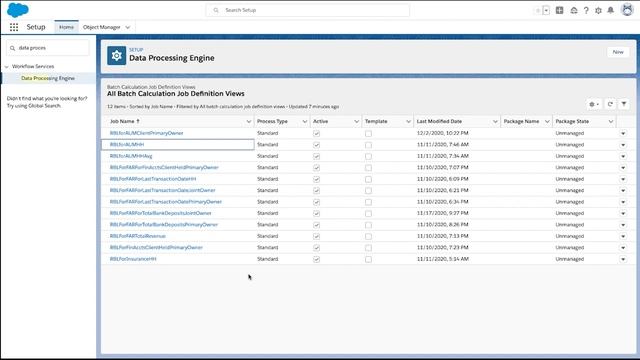The image size is (640, 360).
Task: Open Process Type column menu chevron
Action: (x=304, y=122)
